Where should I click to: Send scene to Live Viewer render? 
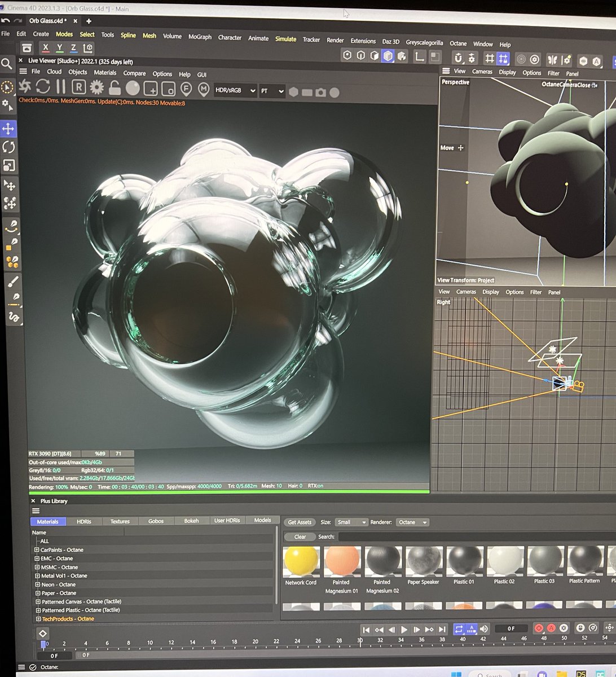point(25,86)
